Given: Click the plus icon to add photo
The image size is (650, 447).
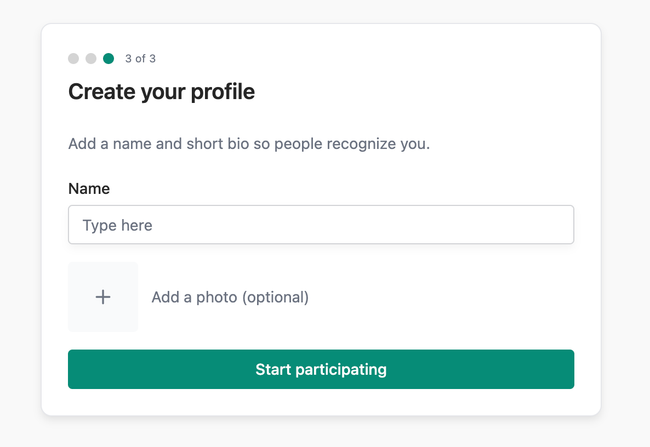Looking at the screenshot, I should click(x=103, y=297).
